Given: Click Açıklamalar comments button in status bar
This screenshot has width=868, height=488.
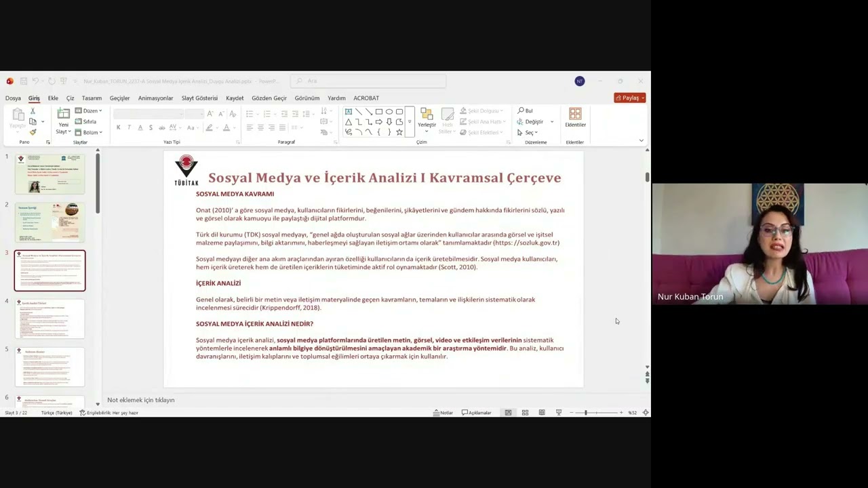Looking at the screenshot, I should tap(477, 413).
